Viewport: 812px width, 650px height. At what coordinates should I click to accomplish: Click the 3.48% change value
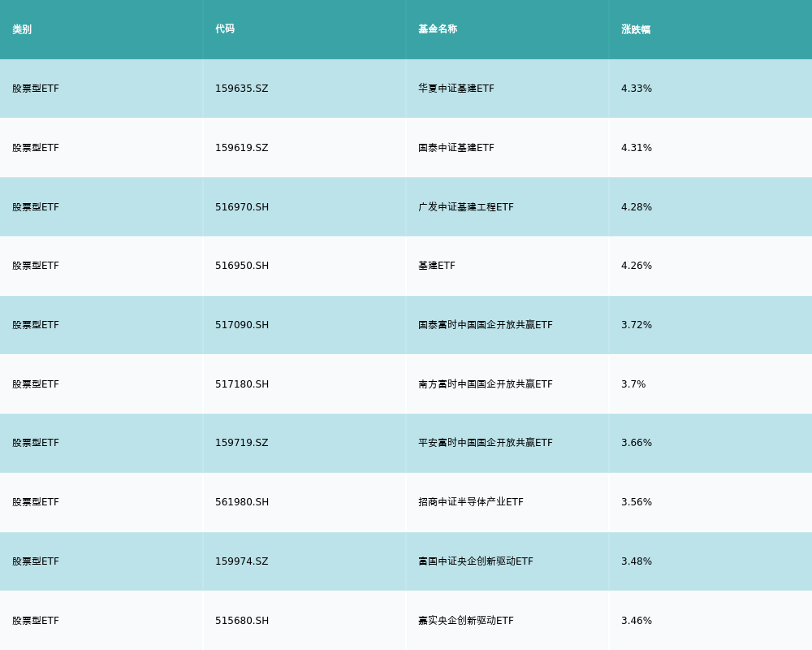tap(637, 561)
